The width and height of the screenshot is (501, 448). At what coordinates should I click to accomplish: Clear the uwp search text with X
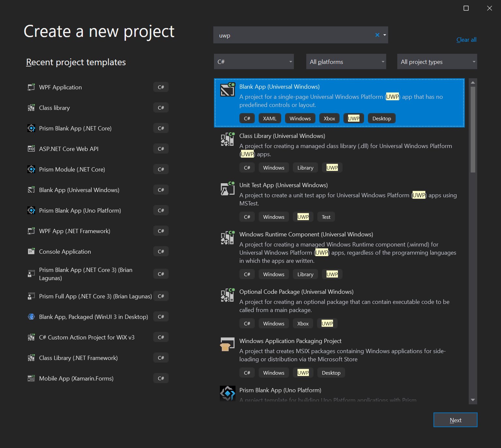[x=377, y=35]
